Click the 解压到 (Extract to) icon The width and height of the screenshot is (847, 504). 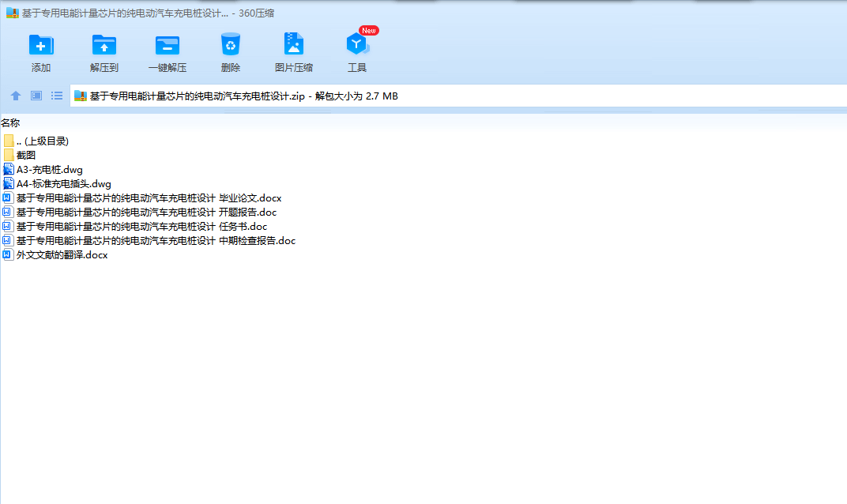coord(104,45)
